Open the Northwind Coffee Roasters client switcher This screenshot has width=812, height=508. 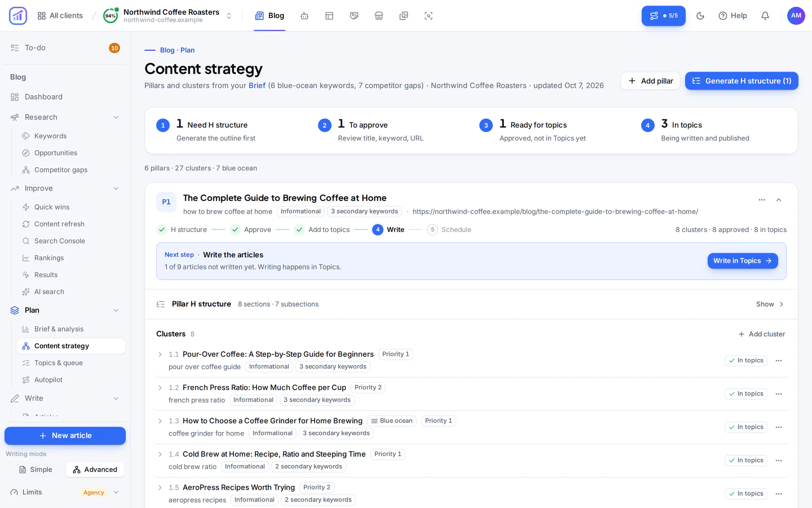[168, 16]
